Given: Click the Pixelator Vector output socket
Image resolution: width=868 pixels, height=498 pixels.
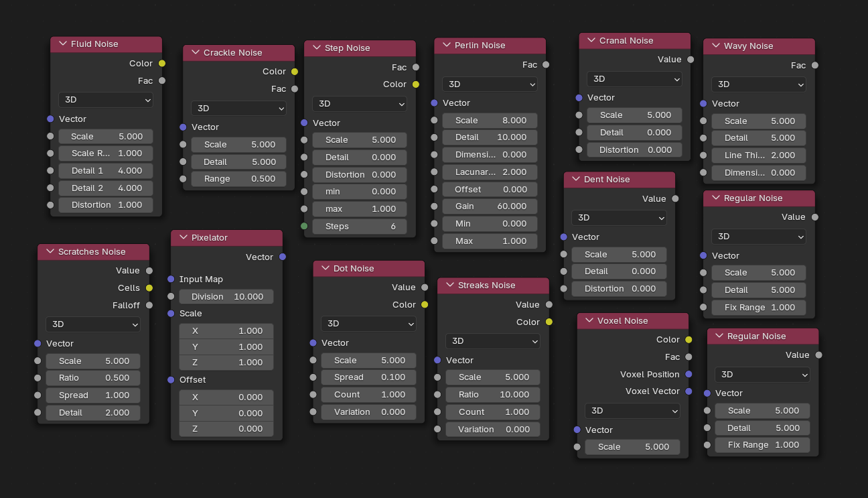Looking at the screenshot, I should [x=283, y=257].
